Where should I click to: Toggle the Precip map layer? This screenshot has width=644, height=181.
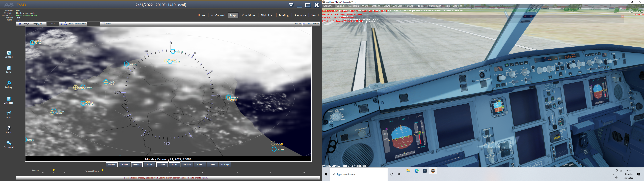click(x=149, y=165)
